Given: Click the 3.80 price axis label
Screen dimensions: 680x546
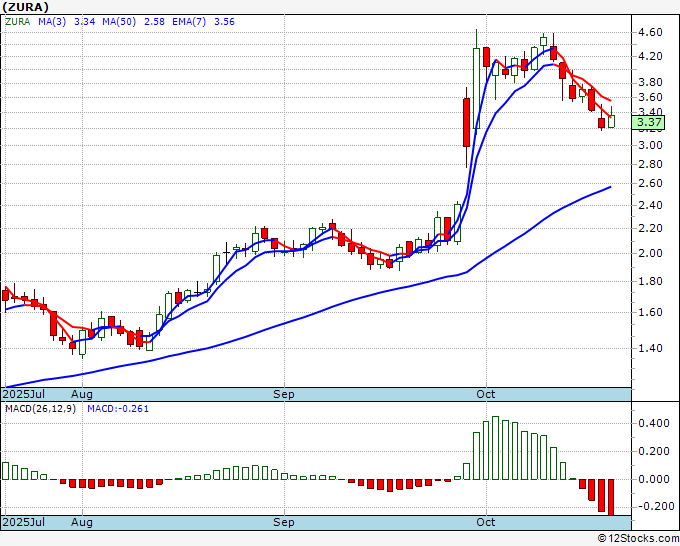Looking at the screenshot, I should [650, 82].
